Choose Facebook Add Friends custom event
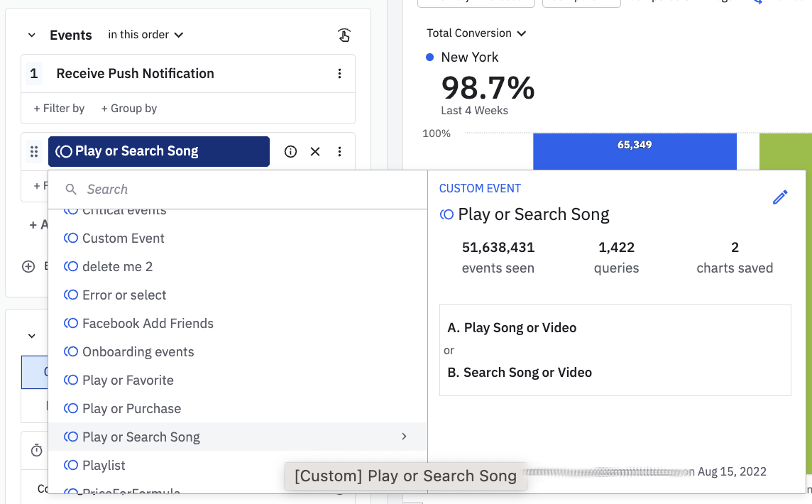812x504 pixels. (148, 324)
